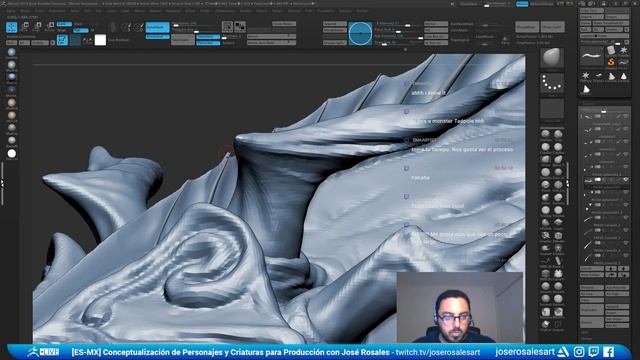Open the upper dropdown bar near Stencil menu
The width and height of the screenshot is (640, 360).
(271, 36)
